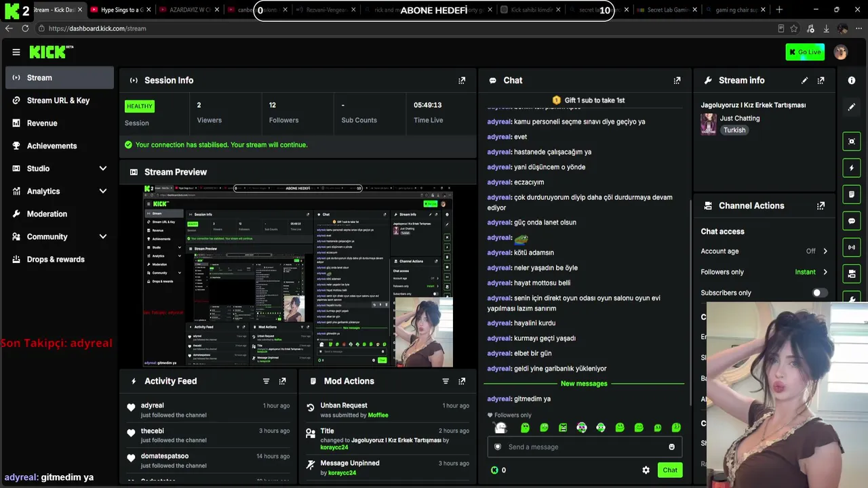Screen dimensions: 868x488
Task: Insert the white ghost emote in chat
Action: [x=500, y=428]
